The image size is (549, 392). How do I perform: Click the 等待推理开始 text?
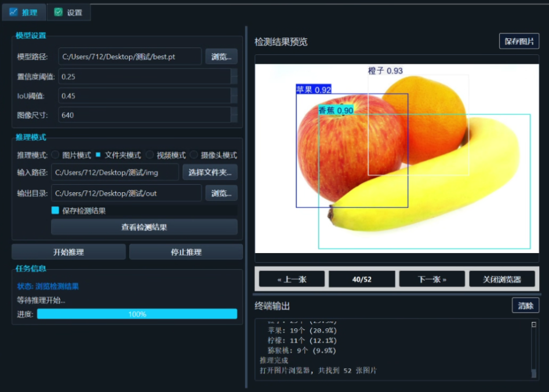point(41,301)
